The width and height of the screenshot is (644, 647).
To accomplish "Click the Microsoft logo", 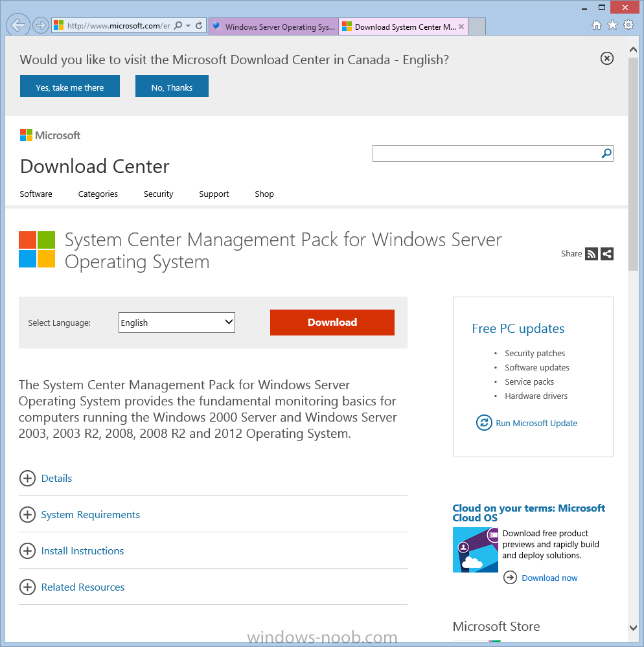I will pyautogui.click(x=50, y=135).
